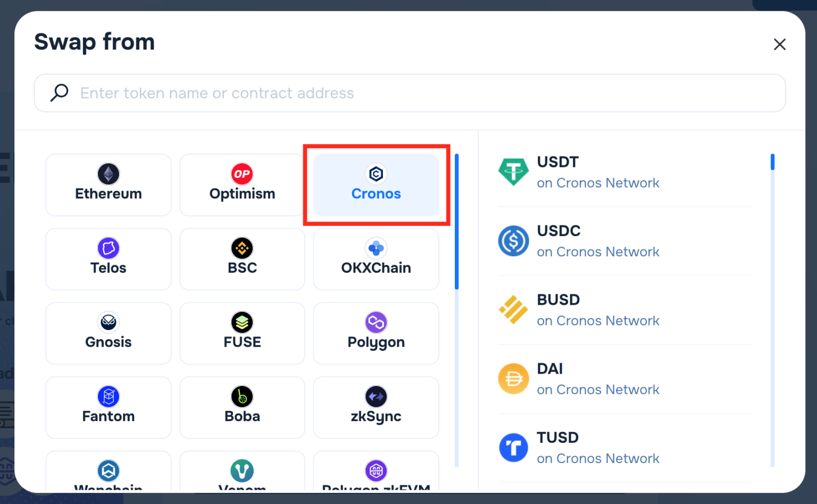Click the USDT token icon
Viewport: 817px width, 504px height.
tap(513, 171)
